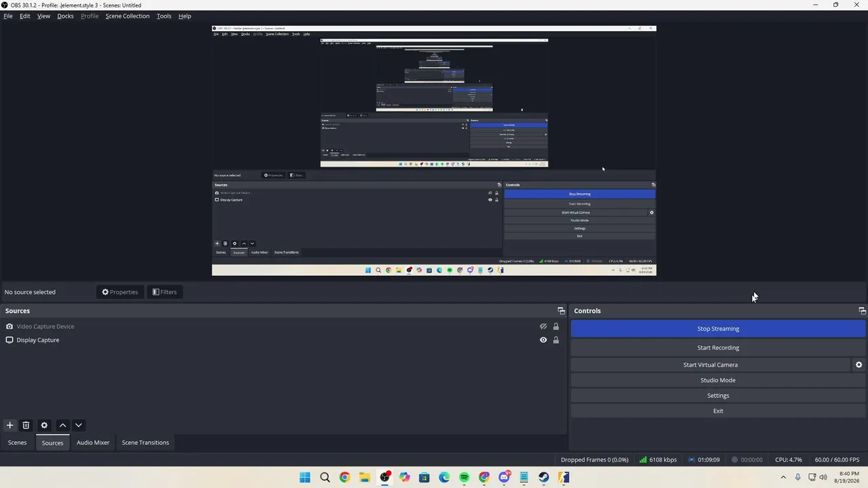Switch to the OBS Studio taskbar icon
Image resolution: width=868 pixels, height=488 pixels.
(x=384, y=477)
